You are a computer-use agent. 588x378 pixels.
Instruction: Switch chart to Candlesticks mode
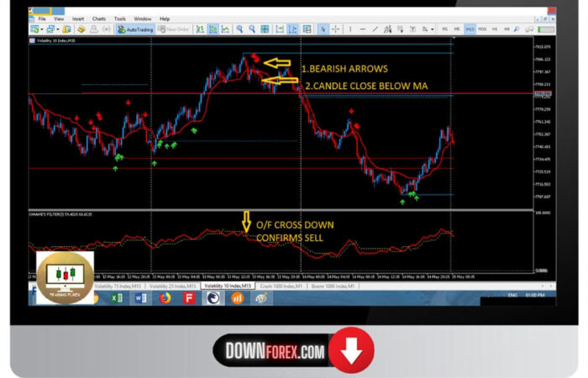coord(213,29)
